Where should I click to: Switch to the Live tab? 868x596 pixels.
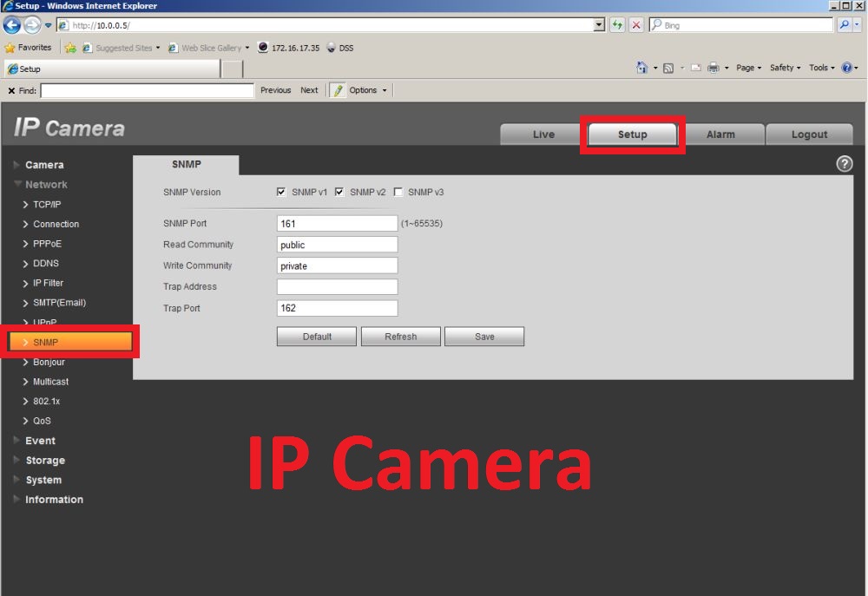pos(543,134)
